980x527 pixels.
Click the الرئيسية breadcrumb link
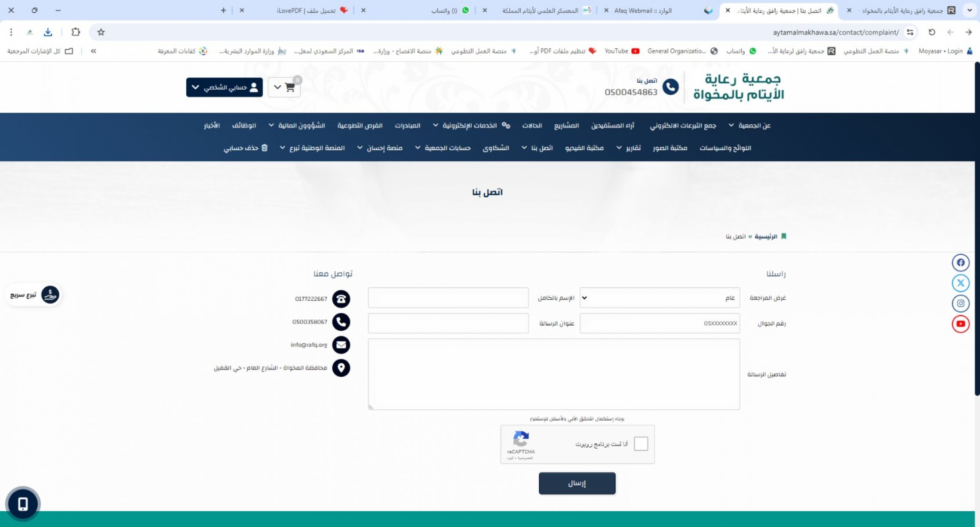pyautogui.click(x=766, y=237)
